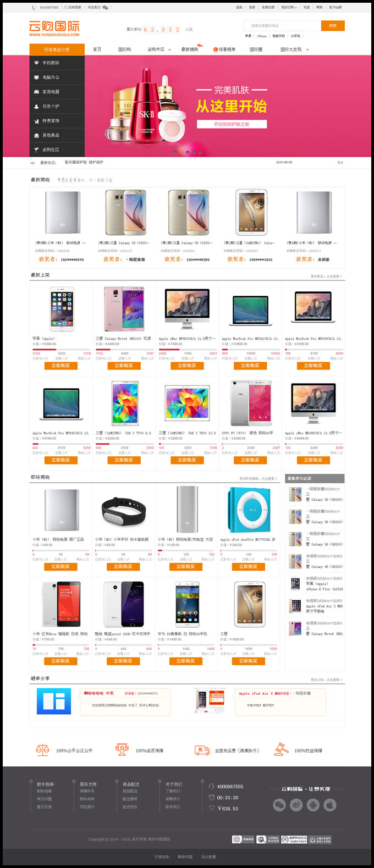Image resolution: width=374 pixels, height=868 pixels.
Task: Expand the 国际大发现 dropdown menu
Action: (294, 49)
